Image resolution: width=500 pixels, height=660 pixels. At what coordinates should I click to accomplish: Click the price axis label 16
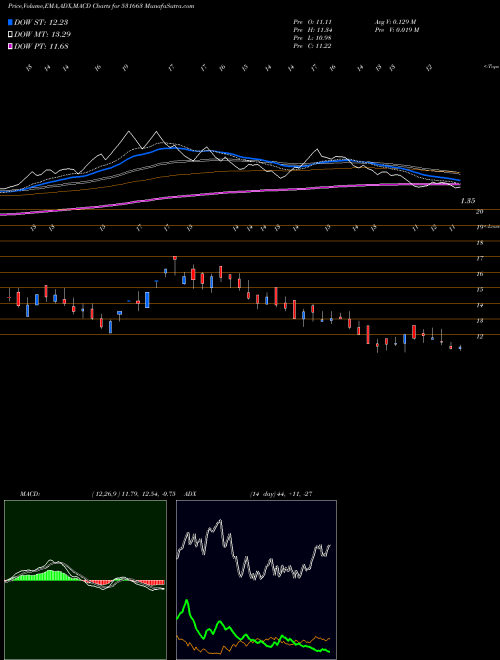point(479,274)
